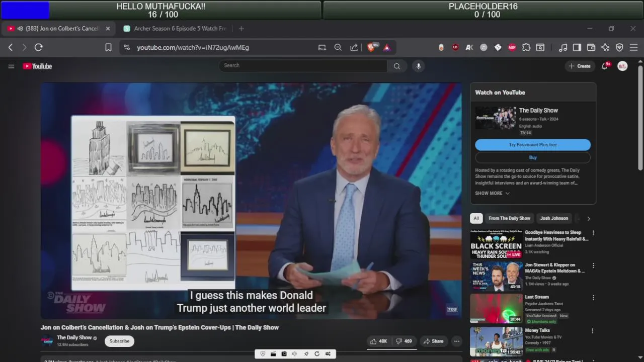Open the Brave Shields lion icon
This screenshot has width=644, height=362.
coord(371,47)
